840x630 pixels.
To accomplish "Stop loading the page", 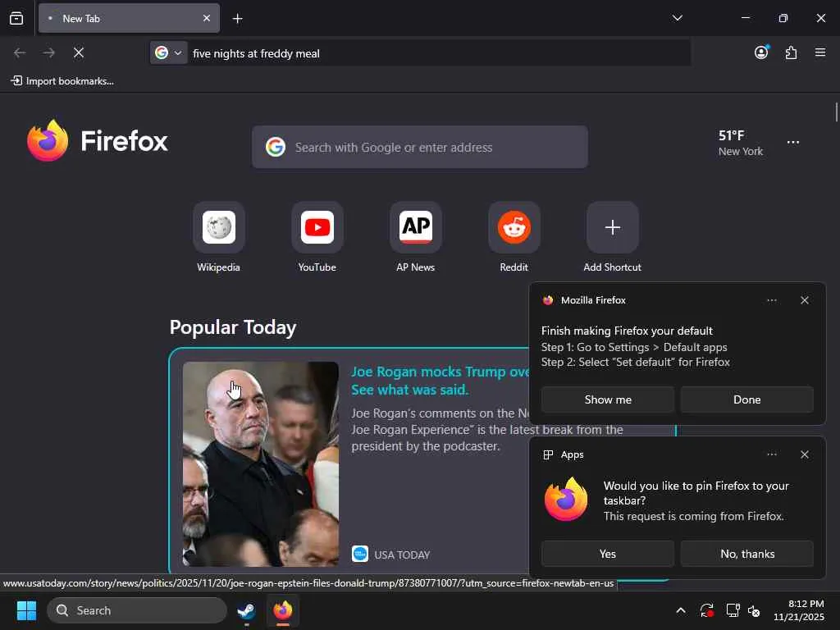I will [79, 52].
